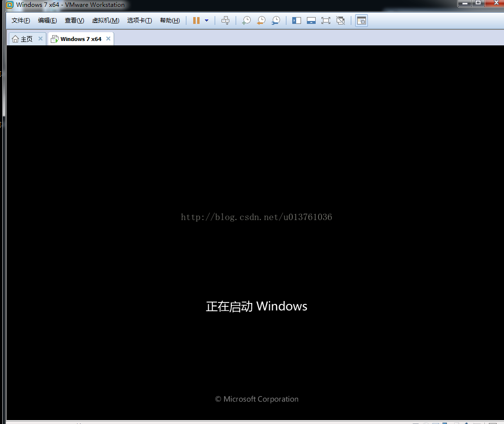Restore down the VMware Workstation window
Screen dimensions: 504x424
[x=478, y=3]
